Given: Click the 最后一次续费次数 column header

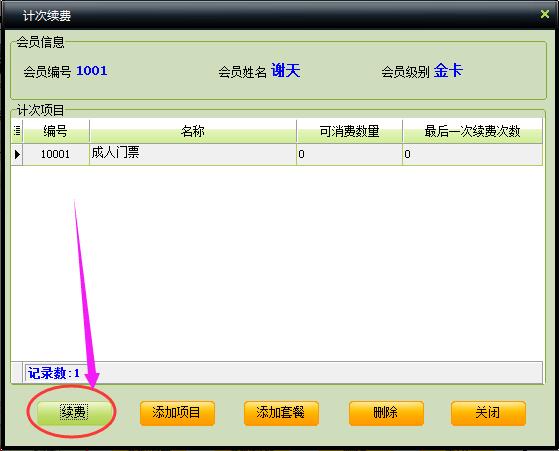Looking at the screenshot, I should [472, 131].
